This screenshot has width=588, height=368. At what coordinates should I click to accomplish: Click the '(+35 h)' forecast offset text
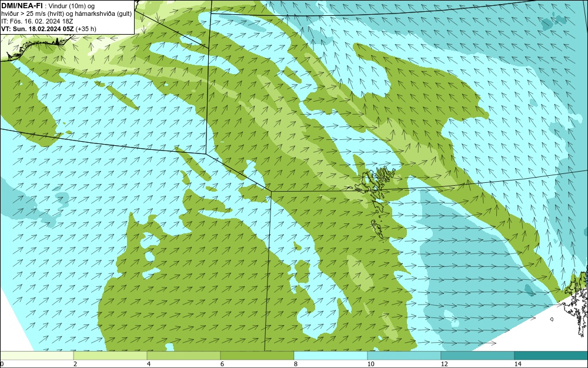click(86, 28)
